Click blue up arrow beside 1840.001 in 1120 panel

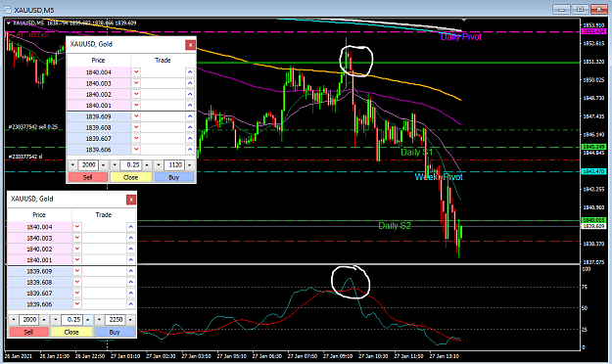(190, 105)
